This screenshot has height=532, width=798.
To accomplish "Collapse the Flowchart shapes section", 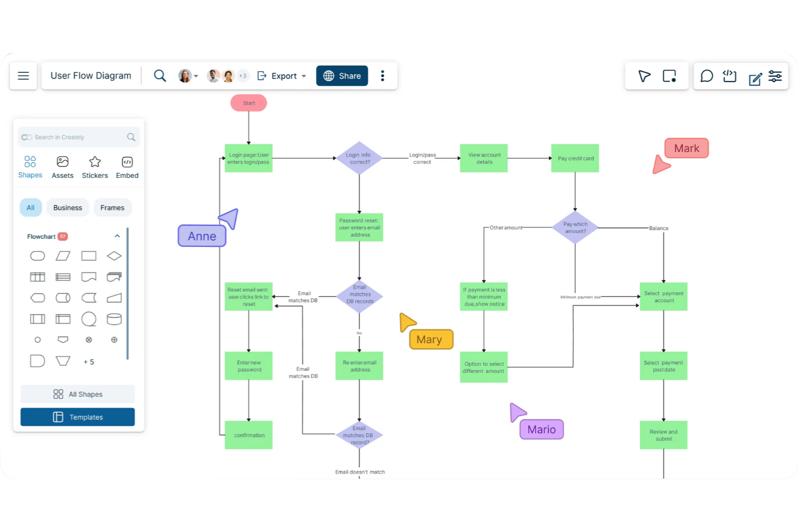I will coord(117,236).
